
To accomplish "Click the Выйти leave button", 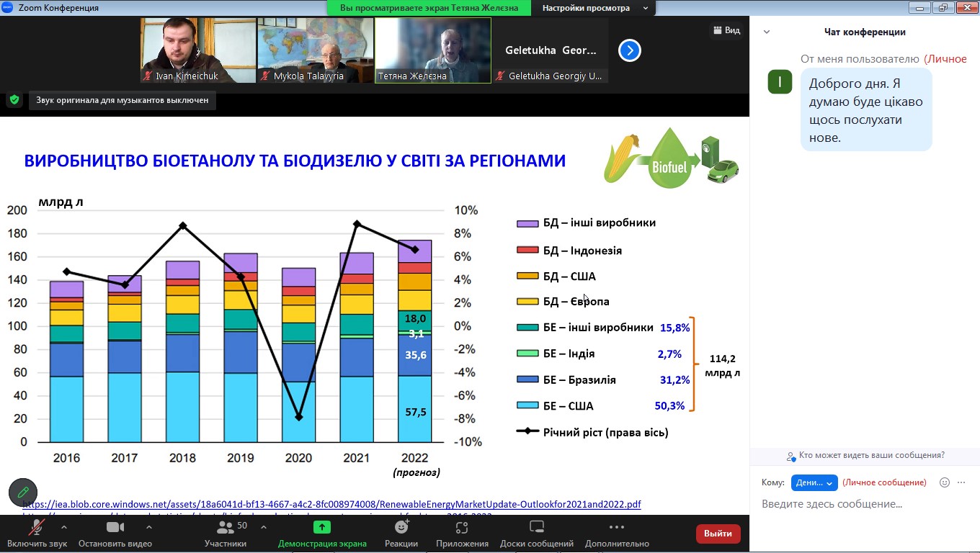I will coord(718,534).
